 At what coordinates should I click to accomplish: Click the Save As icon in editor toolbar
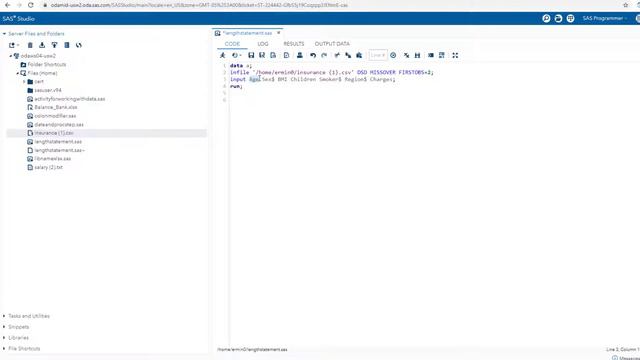pyautogui.click(x=262, y=55)
